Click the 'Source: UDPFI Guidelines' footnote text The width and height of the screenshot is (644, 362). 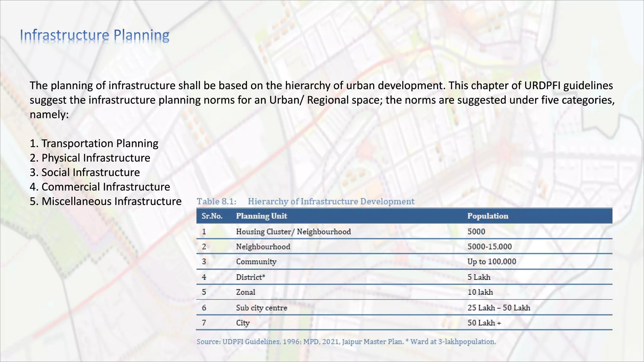(x=346, y=342)
